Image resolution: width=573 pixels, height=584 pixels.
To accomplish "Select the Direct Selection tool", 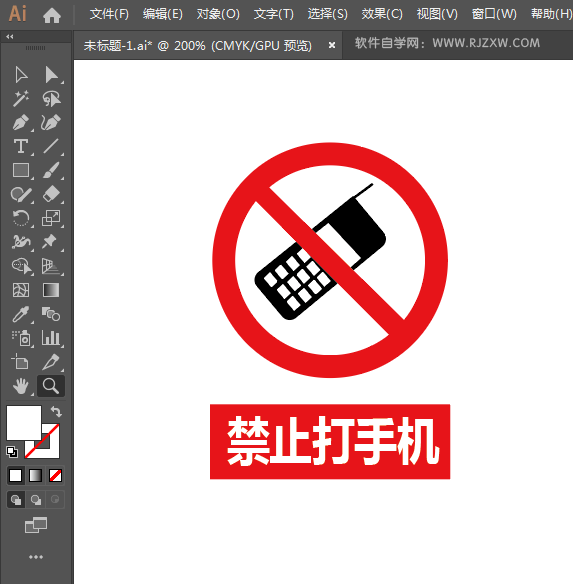I will coord(51,74).
